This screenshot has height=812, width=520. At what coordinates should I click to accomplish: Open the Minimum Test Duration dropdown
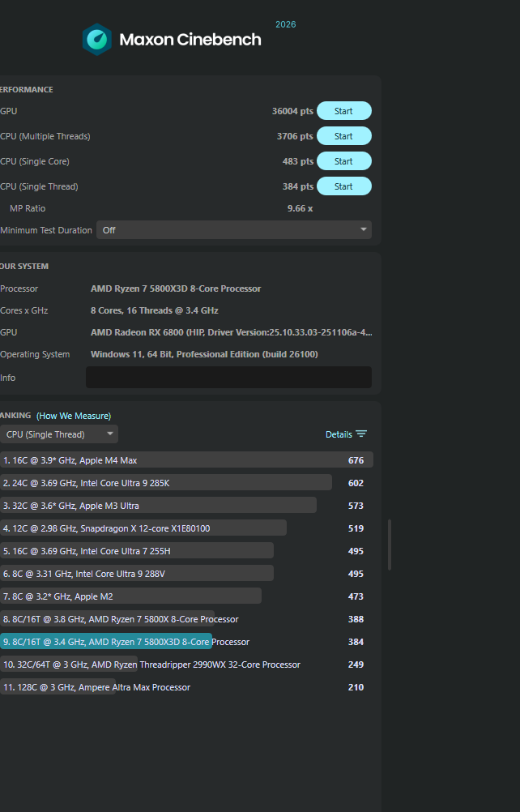point(234,230)
